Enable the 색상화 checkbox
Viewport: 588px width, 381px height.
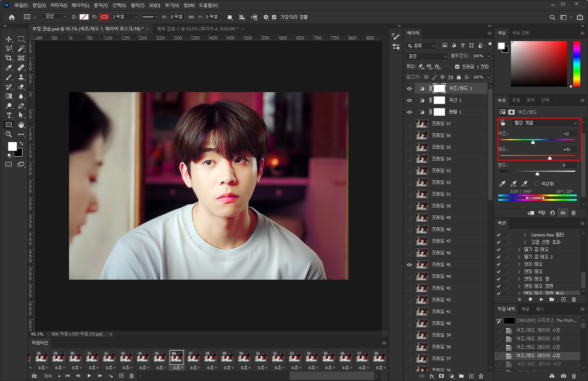(x=536, y=184)
